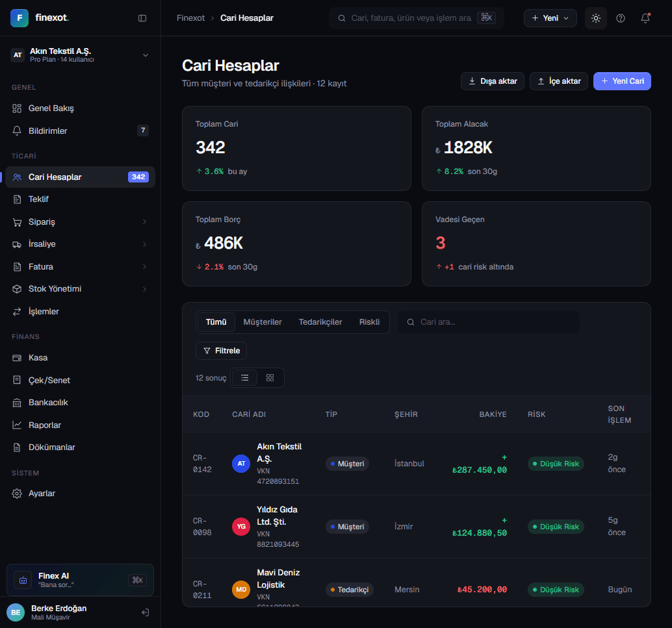
Task: Open the Finex AI assistant
Action: [x=80, y=580]
